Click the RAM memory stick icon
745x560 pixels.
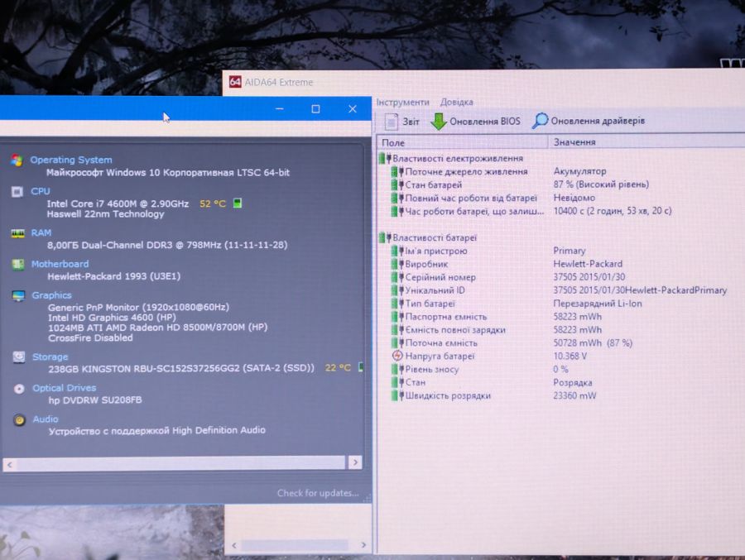point(17,233)
